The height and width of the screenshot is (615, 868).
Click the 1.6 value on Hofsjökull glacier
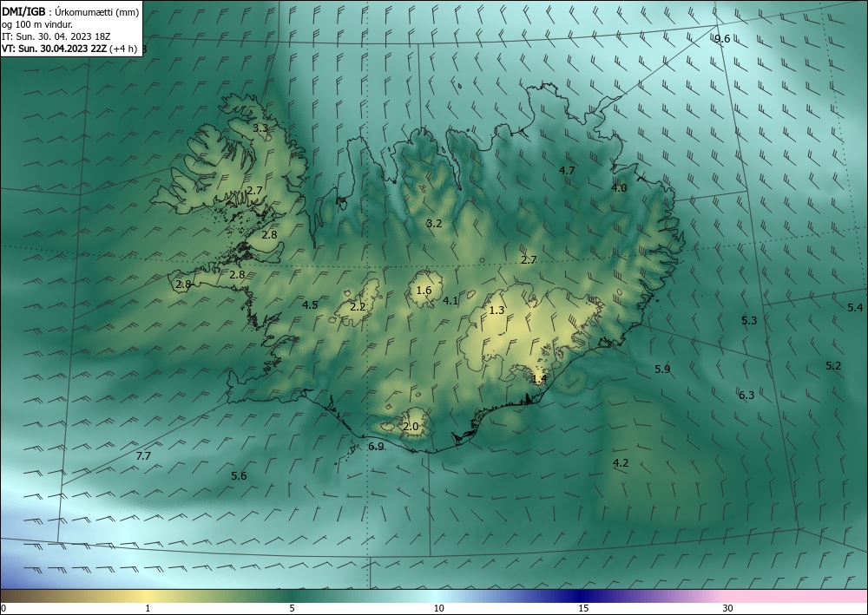click(424, 291)
